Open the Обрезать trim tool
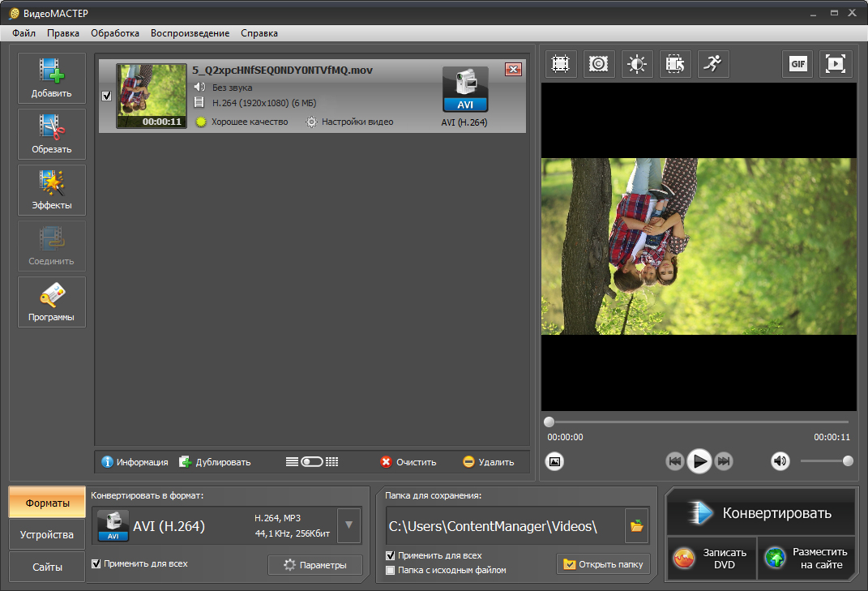This screenshot has height=591, width=868. (x=52, y=135)
